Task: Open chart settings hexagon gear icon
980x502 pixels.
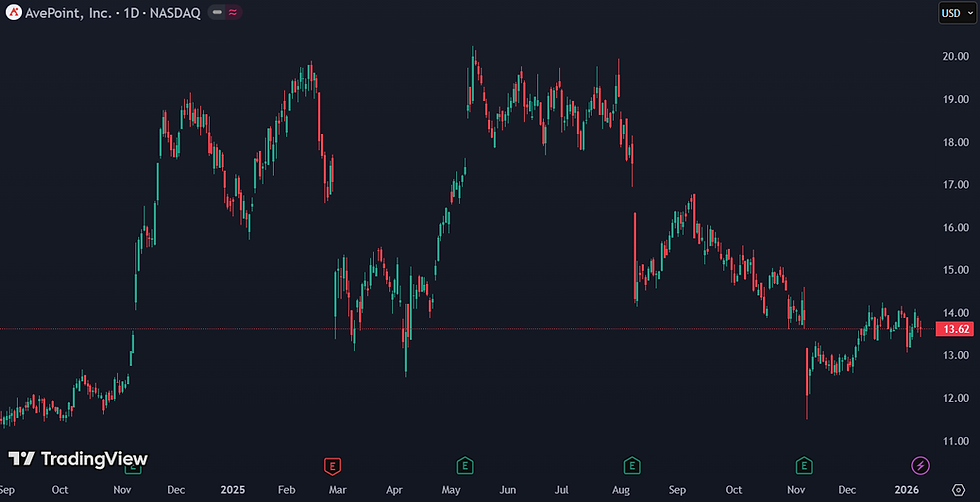Action: coord(958,489)
